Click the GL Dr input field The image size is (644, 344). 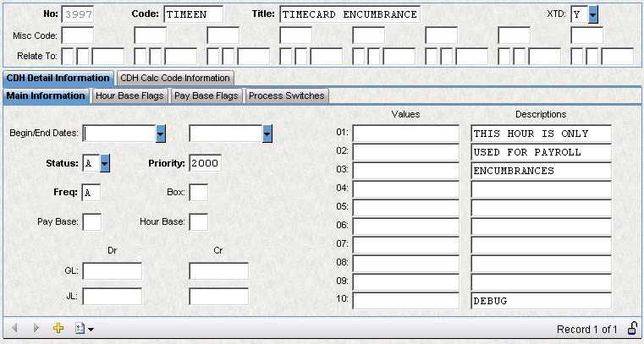(113, 270)
